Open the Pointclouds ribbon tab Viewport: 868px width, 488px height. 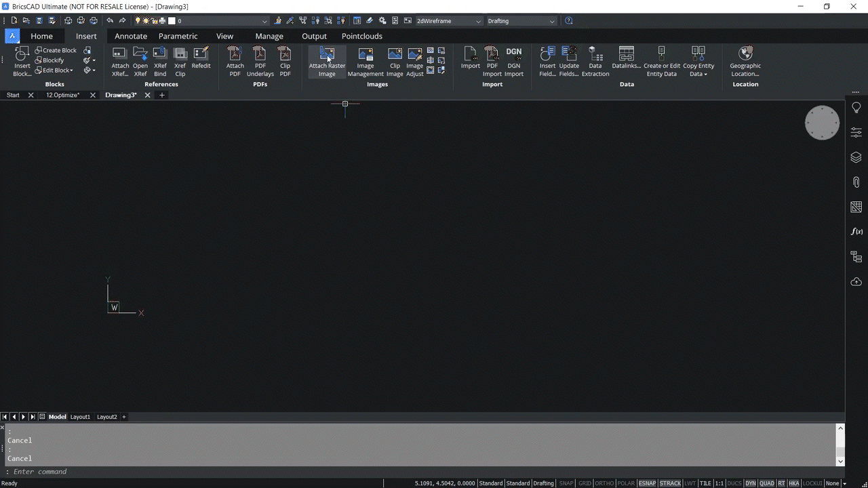(362, 36)
